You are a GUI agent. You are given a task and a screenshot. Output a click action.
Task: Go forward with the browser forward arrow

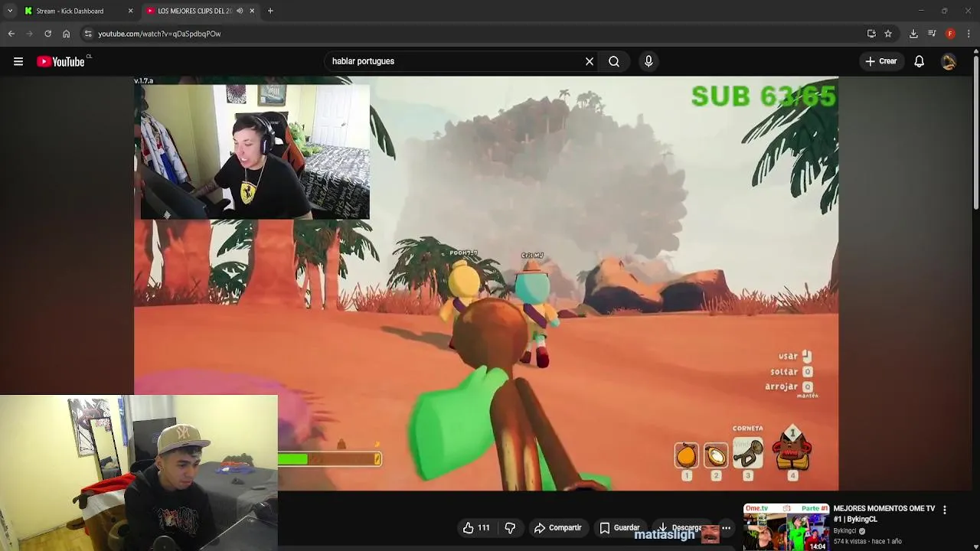29,34
